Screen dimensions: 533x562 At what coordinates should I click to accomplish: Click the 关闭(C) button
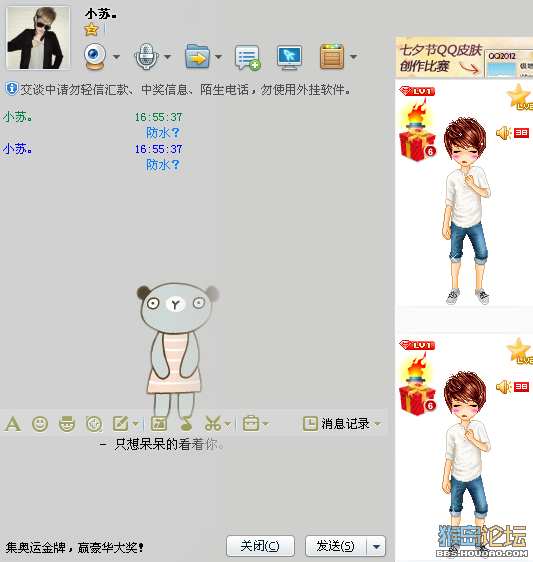click(260, 547)
